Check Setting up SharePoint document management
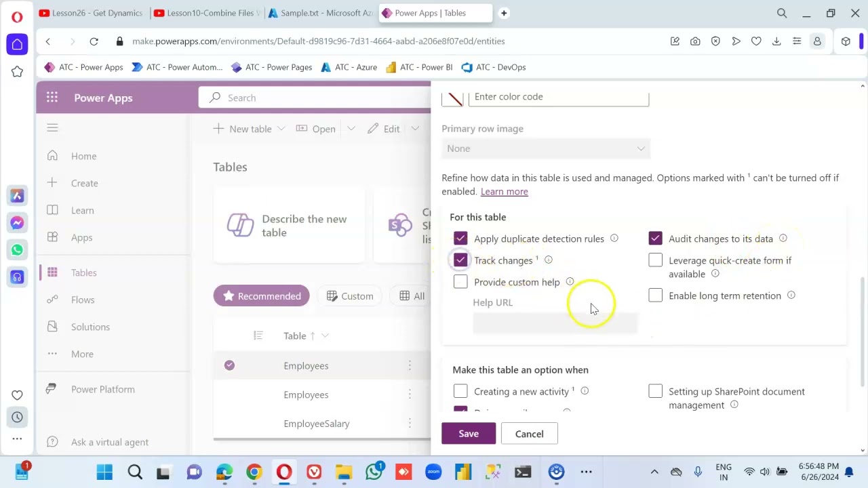 [655, 391]
